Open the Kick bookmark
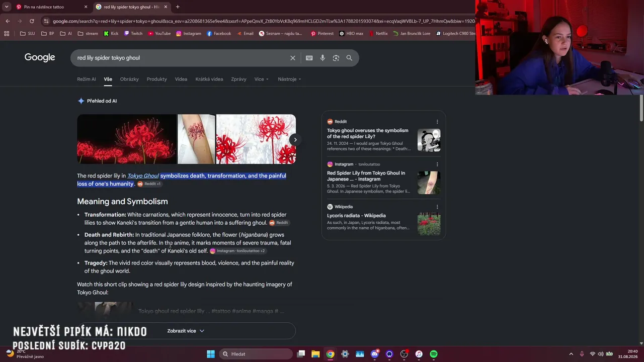This screenshot has width=644, height=362. [x=111, y=34]
